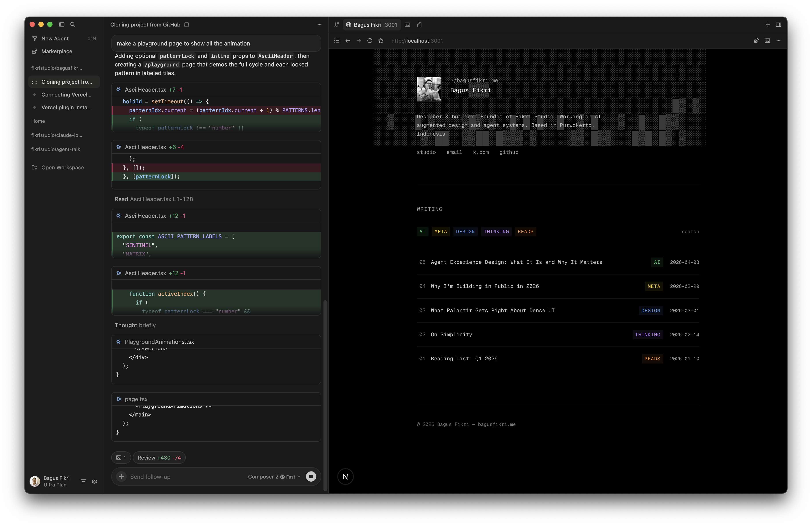Open new tab with plus icon
This screenshot has height=526, width=812.
point(768,25)
